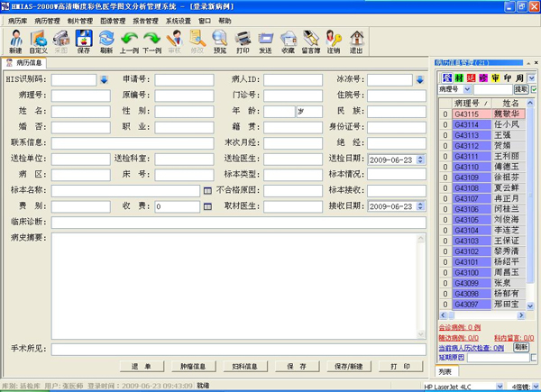Screen dimensions: 541x392
Task: Click the 打印 printer toolbar icon
Action: 243,41
